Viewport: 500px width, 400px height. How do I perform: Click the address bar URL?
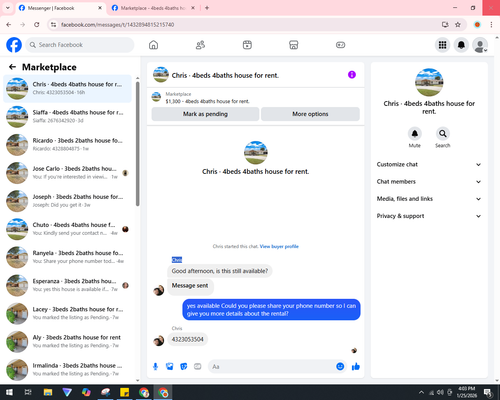point(118,25)
